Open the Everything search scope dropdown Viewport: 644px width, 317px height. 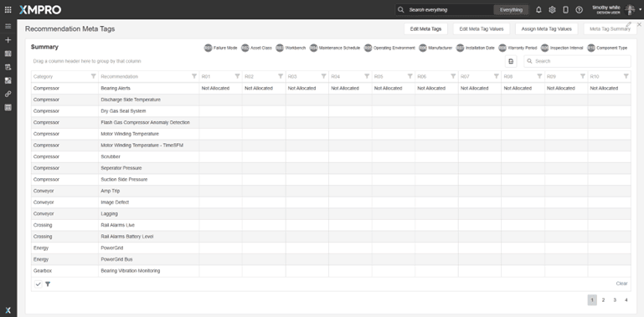point(511,10)
